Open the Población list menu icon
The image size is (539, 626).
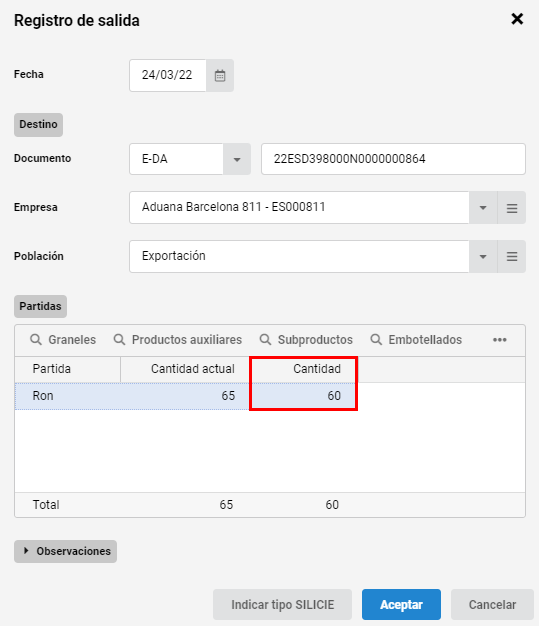[x=511, y=256]
